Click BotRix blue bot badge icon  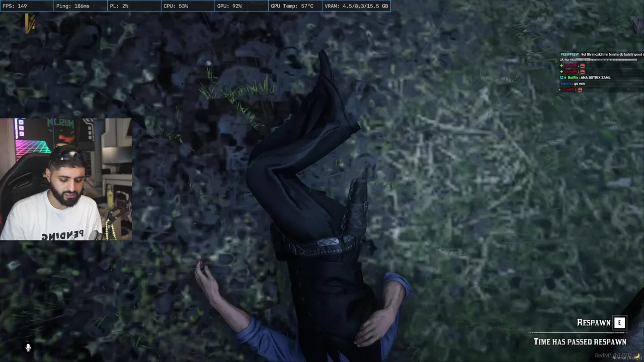click(561, 77)
